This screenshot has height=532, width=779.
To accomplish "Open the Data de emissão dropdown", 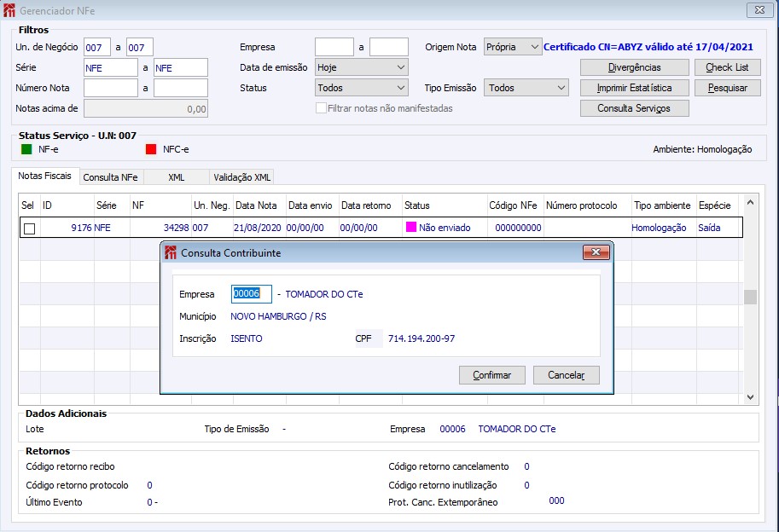I will 362,67.
